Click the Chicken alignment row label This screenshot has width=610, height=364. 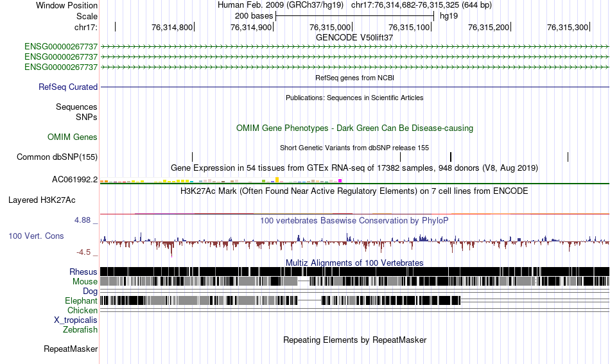(82, 310)
